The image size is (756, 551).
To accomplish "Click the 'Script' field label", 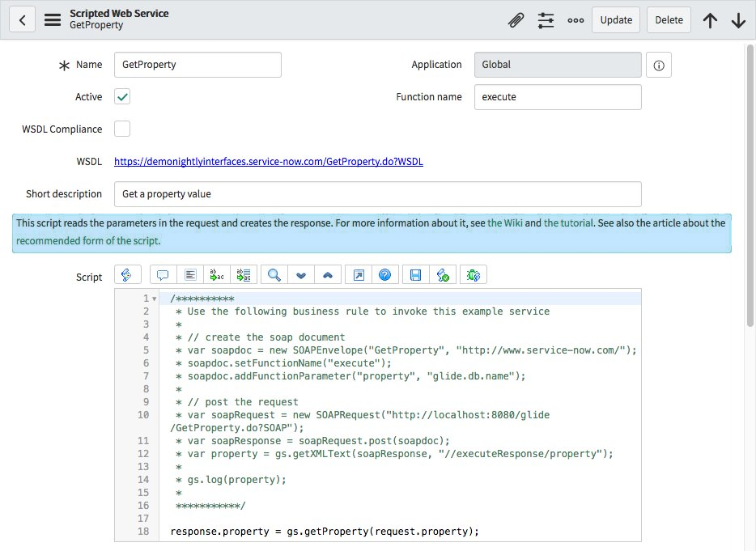I will [89, 278].
